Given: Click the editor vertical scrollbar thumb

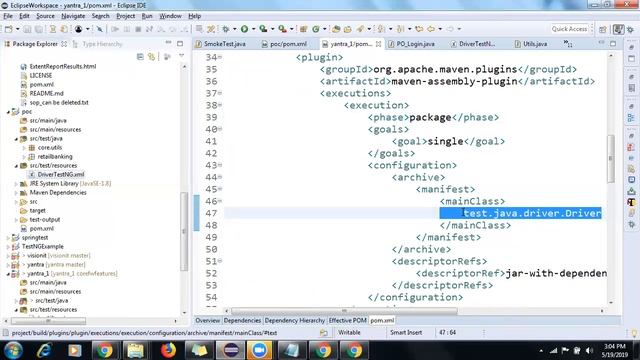Looking at the screenshot, I should tap(611, 158).
